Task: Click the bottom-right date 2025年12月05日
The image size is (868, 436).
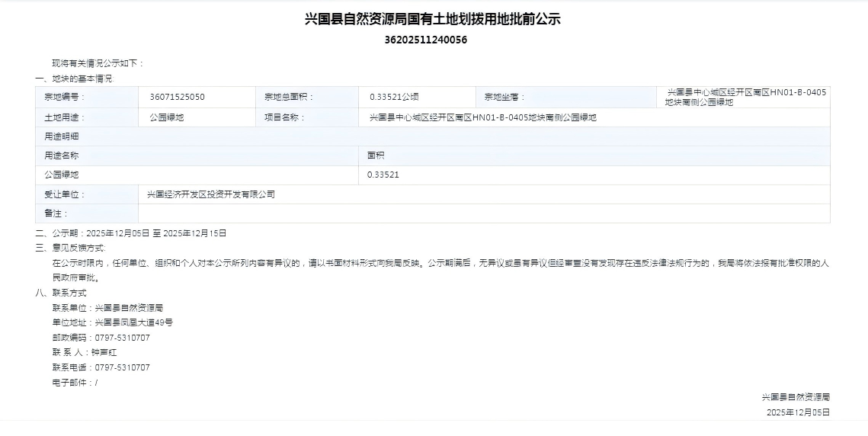Action: [x=798, y=412]
